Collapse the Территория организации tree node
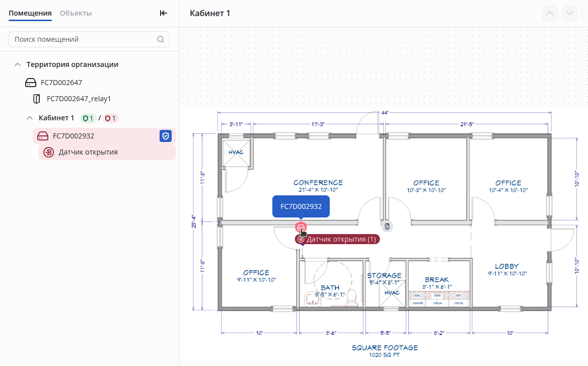 pyautogui.click(x=18, y=65)
